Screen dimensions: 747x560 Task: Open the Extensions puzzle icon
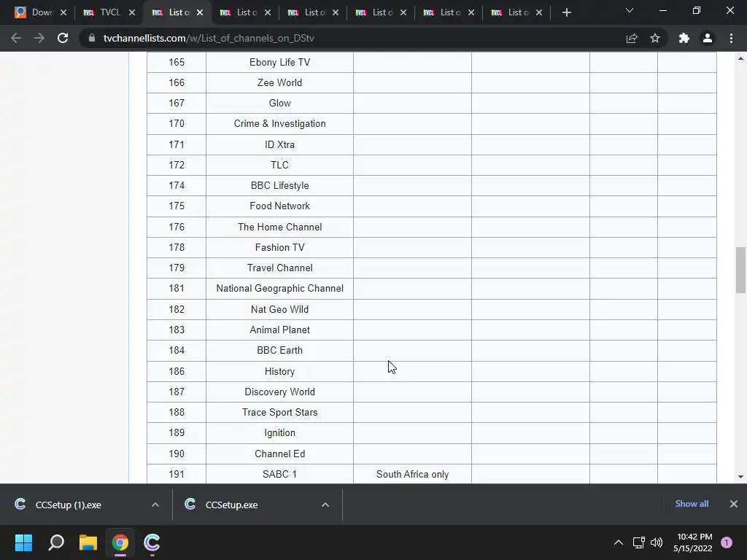pos(684,38)
